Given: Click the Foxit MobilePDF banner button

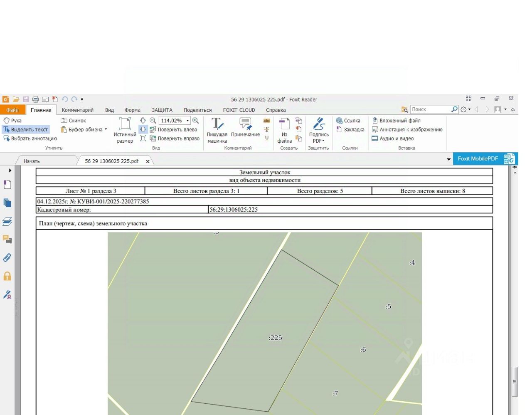Looking at the screenshot, I should point(485,158).
